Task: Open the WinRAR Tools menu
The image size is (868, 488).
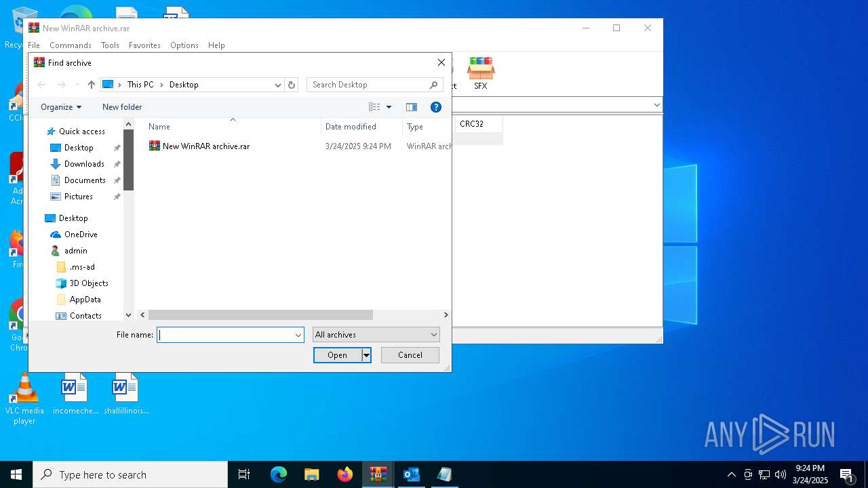Action: [x=110, y=45]
